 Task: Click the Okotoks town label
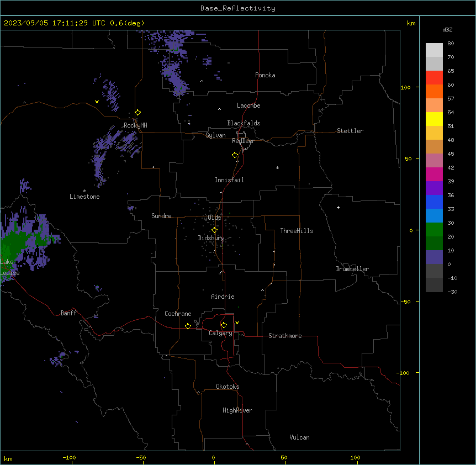pos(228,387)
